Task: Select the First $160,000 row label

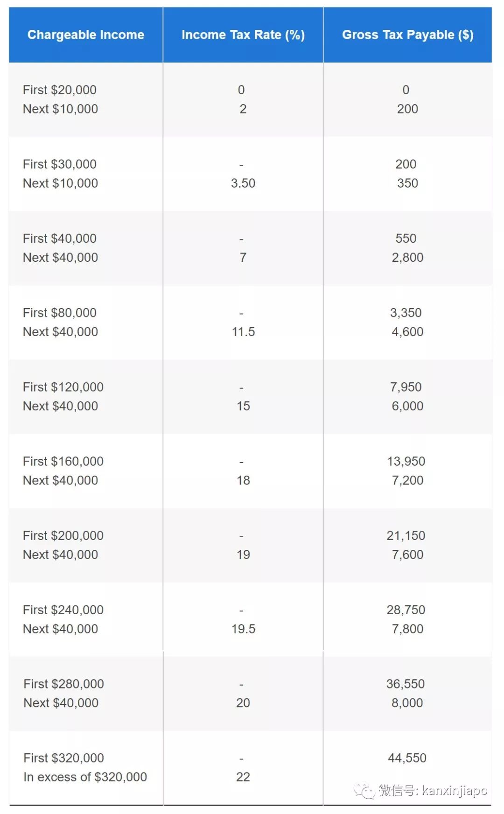Action: coord(63,461)
